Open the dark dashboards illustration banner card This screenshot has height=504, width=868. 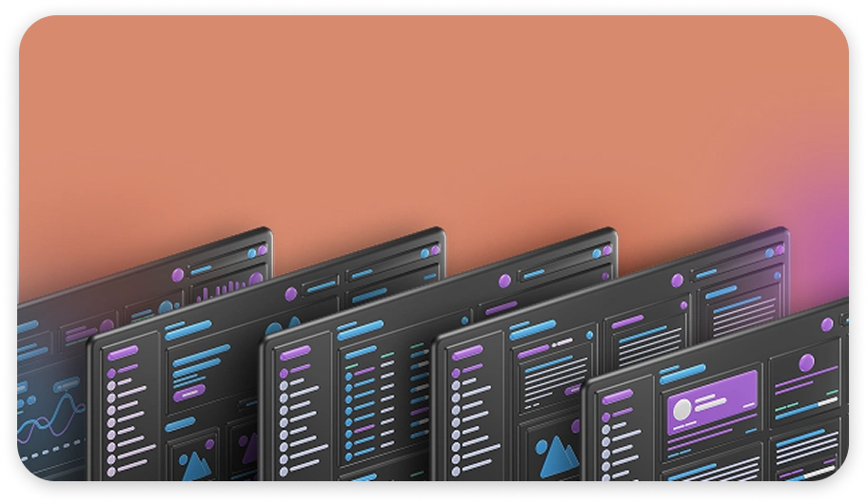pyautogui.click(x=433, y=248)
